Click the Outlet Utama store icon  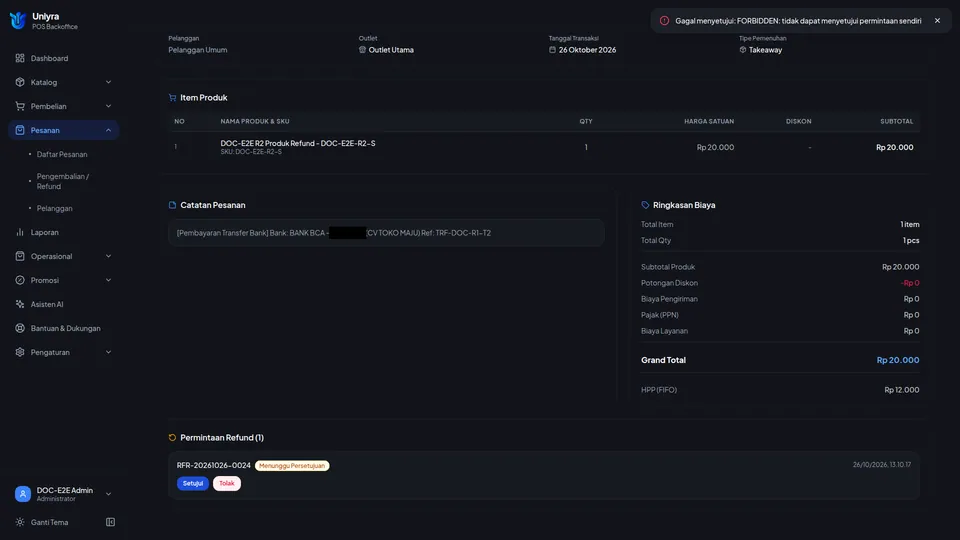[362, 50]
